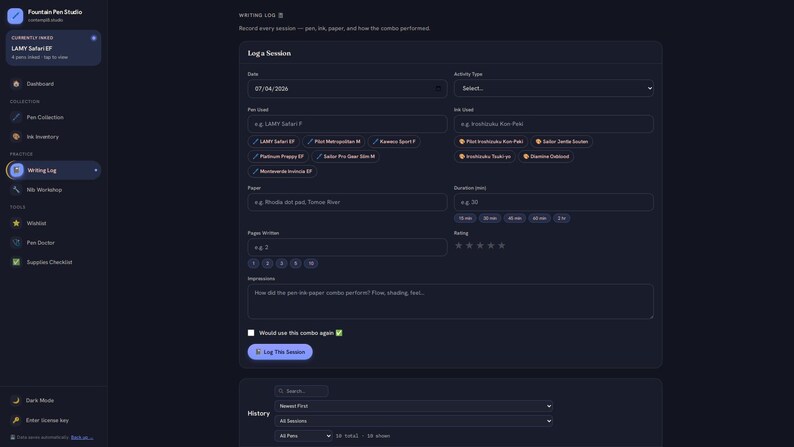Set duration to 15 min

(465, 218)
